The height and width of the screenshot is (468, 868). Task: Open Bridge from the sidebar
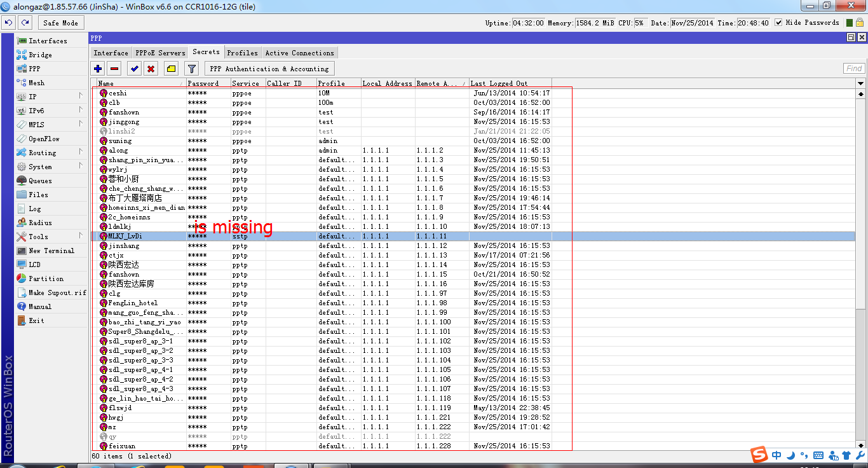[x=51, y=55]
